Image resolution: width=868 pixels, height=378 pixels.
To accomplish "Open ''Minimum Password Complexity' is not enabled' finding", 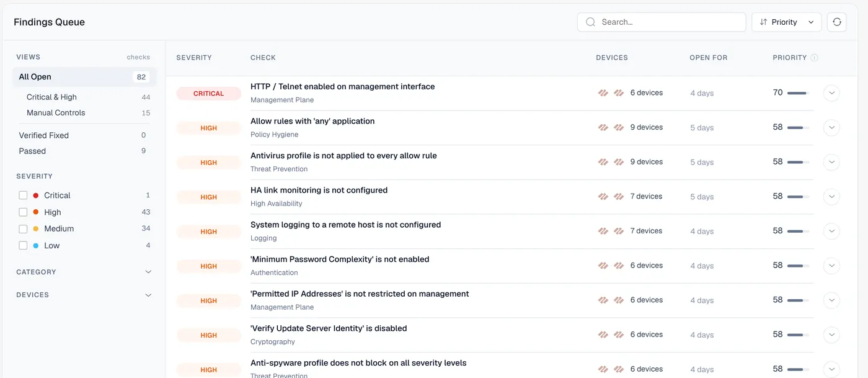I will 340,259.
